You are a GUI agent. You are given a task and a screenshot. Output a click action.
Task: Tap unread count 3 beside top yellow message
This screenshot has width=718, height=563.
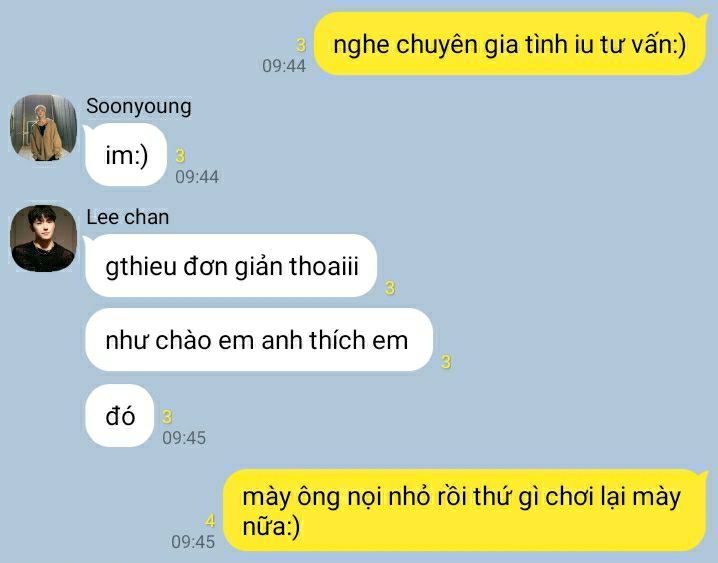pyautogui.click(x=301, y=45)
